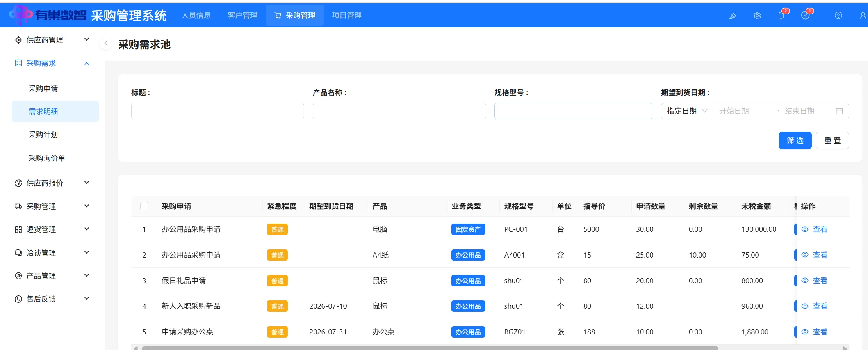This screenshot has width=868, height=350.
Task: Click the eye icon for 办公桌 row
Action: (805, 332)
